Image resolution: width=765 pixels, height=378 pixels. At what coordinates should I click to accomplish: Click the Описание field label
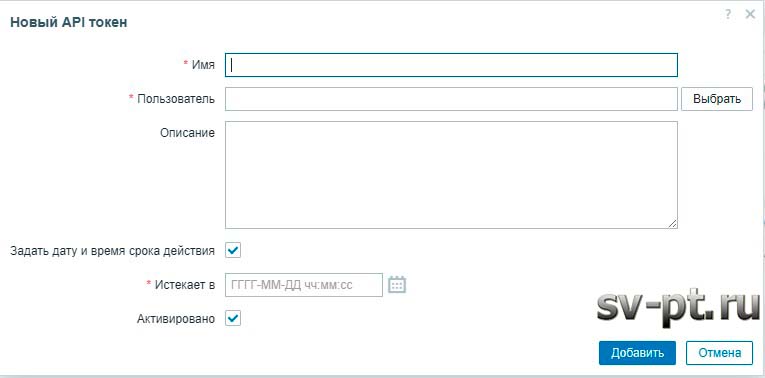187,133
